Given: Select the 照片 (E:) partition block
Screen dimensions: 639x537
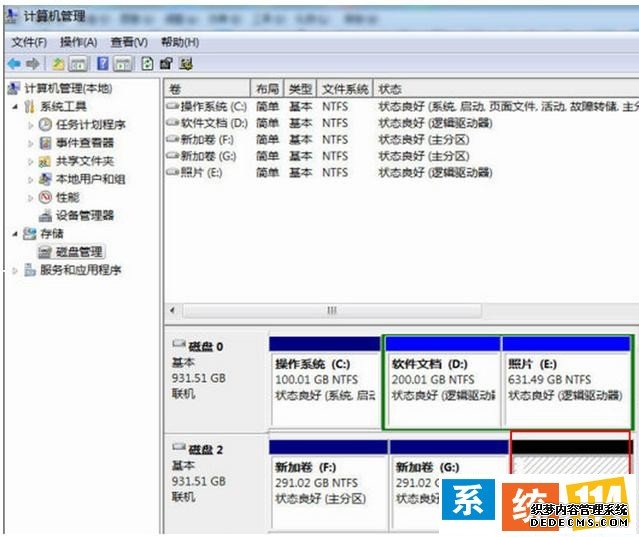Looking at the screenshot, I should tap(566, 383).
